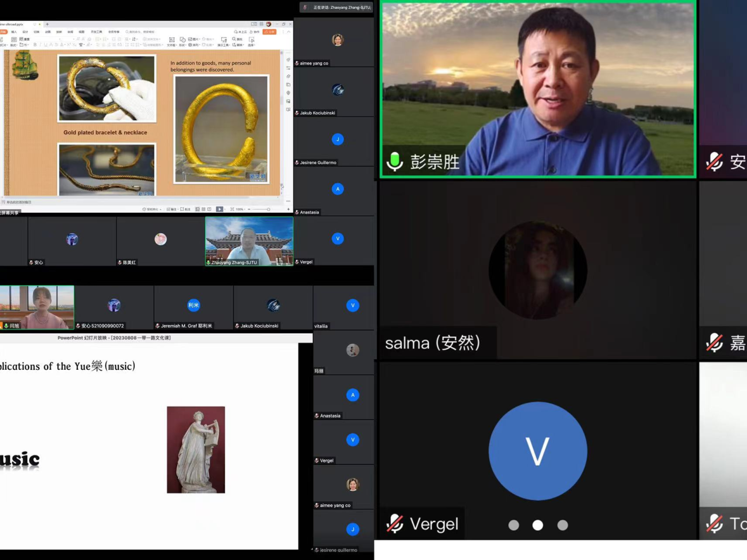
Task: Insert a 文本框 text box
Action: point(172,41)
